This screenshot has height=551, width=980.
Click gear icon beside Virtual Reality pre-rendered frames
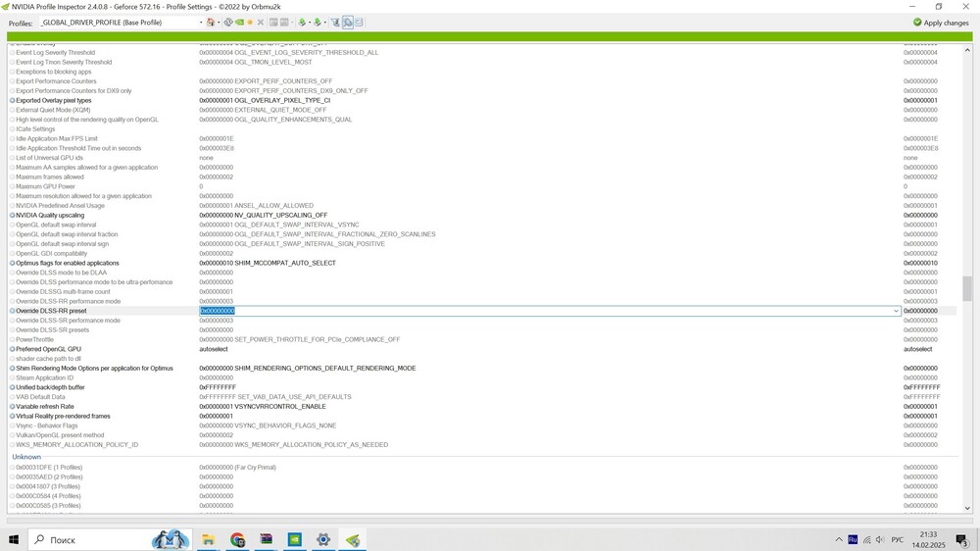pos(12,416)
